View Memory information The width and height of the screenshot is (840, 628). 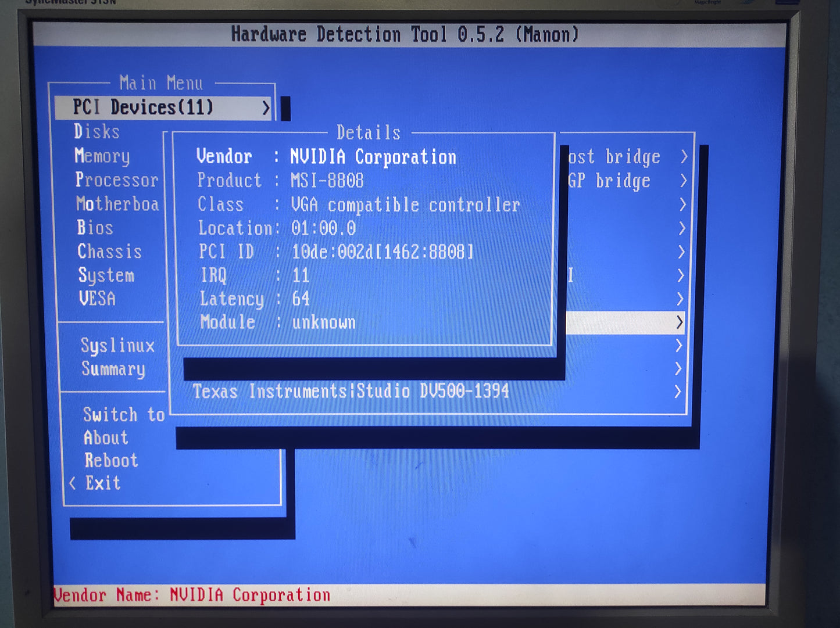click(x=102, y=156)
